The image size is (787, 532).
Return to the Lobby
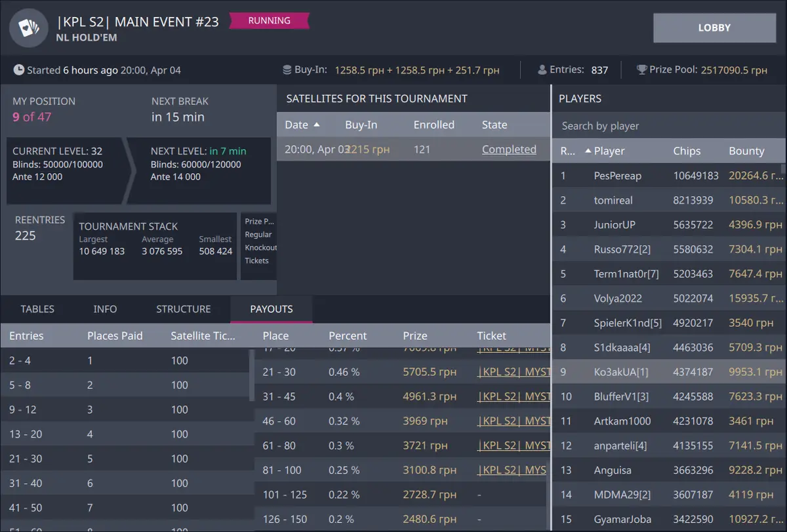tap(714, 28)
